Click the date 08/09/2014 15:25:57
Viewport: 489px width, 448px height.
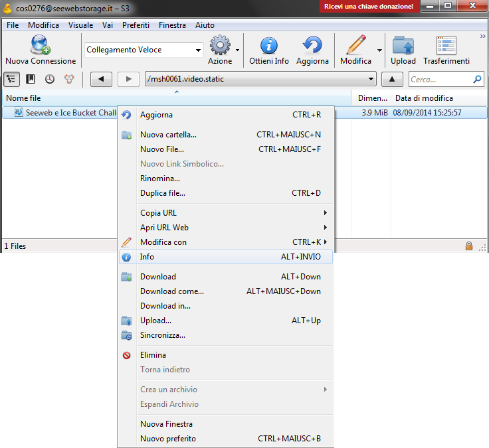427,112
